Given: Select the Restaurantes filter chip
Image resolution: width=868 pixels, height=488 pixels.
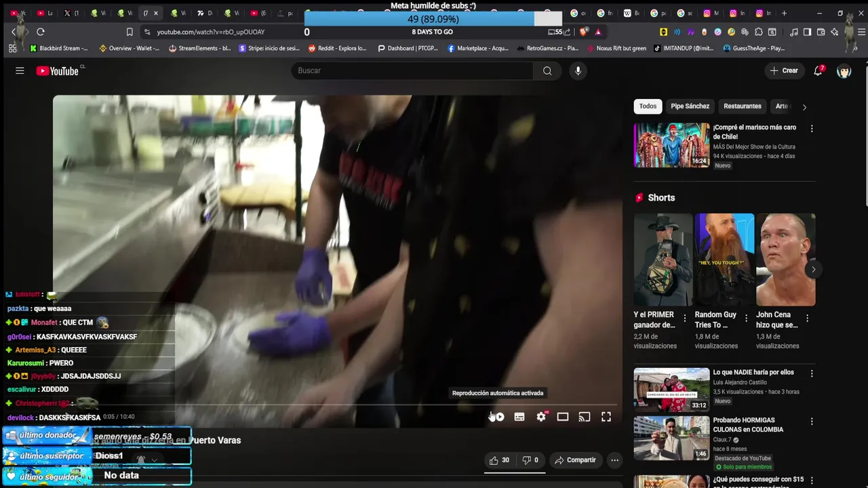Looking at the screenshot, I should (x=742, y=106).
